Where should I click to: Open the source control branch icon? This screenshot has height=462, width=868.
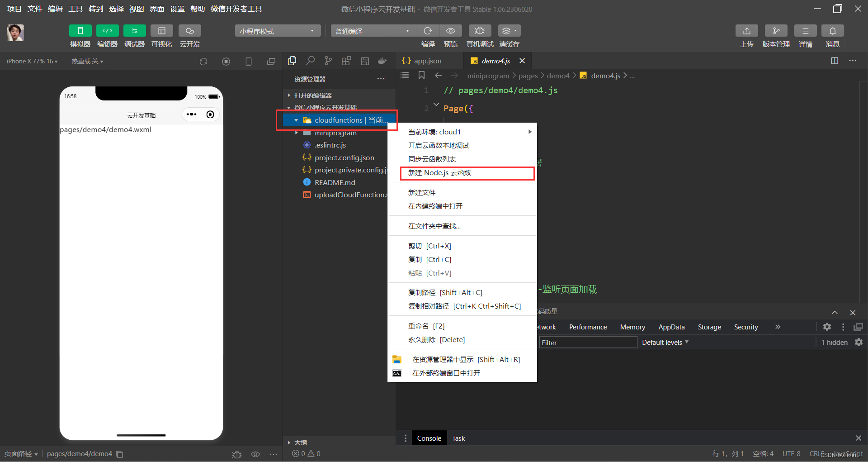tap(328, 61)
